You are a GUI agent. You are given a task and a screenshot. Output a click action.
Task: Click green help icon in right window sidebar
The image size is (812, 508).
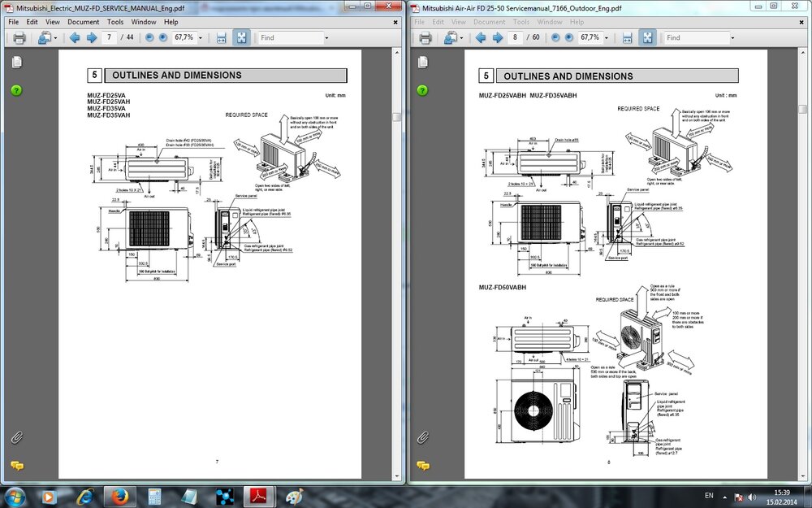click(x=423, y=91)
